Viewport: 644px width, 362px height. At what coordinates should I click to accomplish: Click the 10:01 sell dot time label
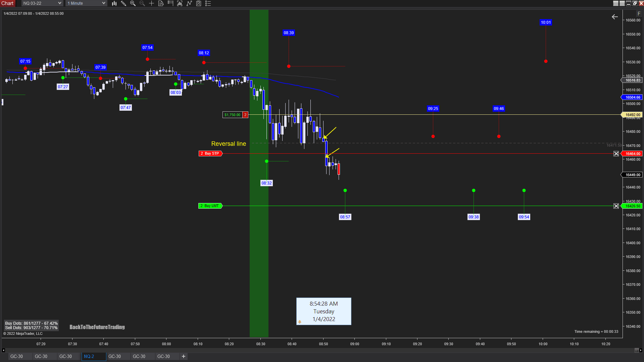546,22
